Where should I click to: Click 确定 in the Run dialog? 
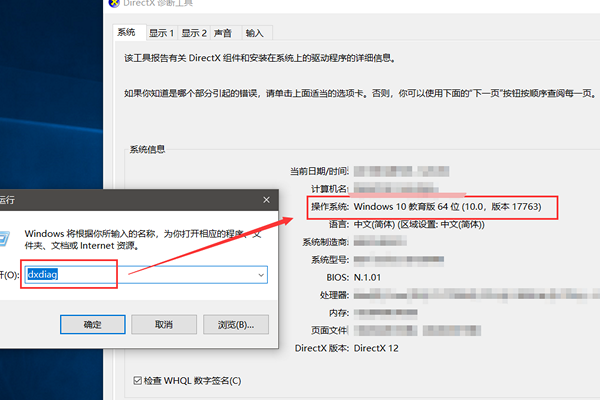[x=93, y=325]
